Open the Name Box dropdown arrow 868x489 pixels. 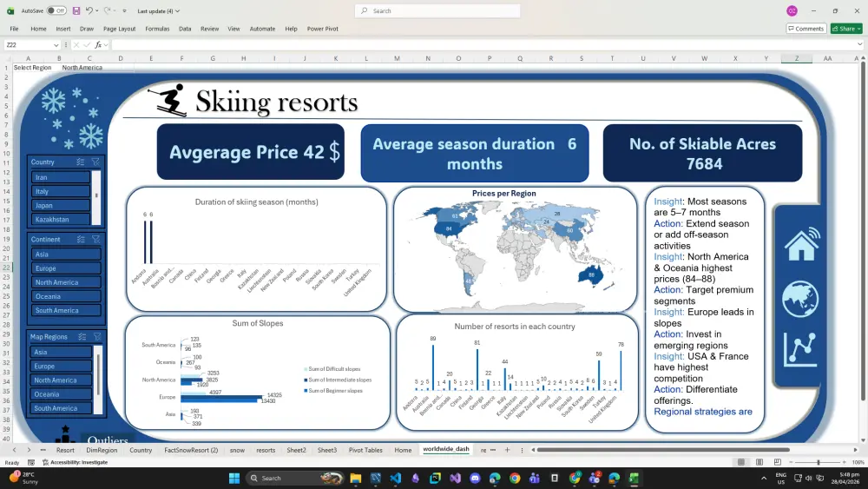click(x=56, y=45)
